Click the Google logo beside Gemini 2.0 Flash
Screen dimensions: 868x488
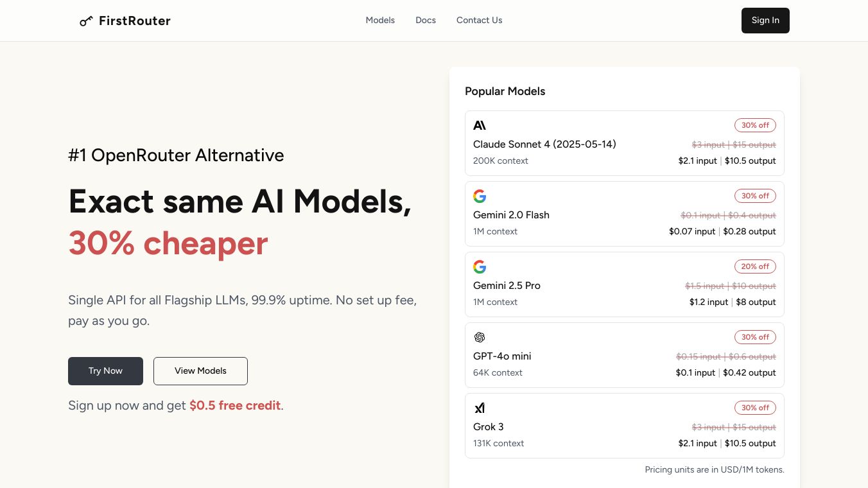click(x=480, y=196)
